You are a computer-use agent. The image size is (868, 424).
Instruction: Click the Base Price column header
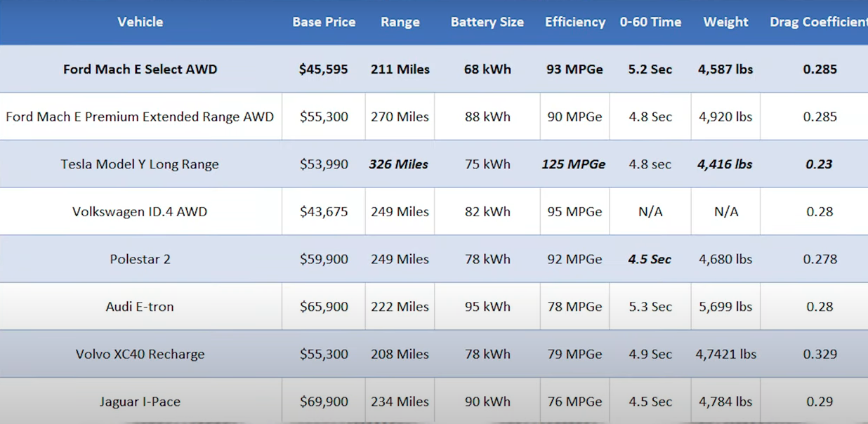point(324,22)
